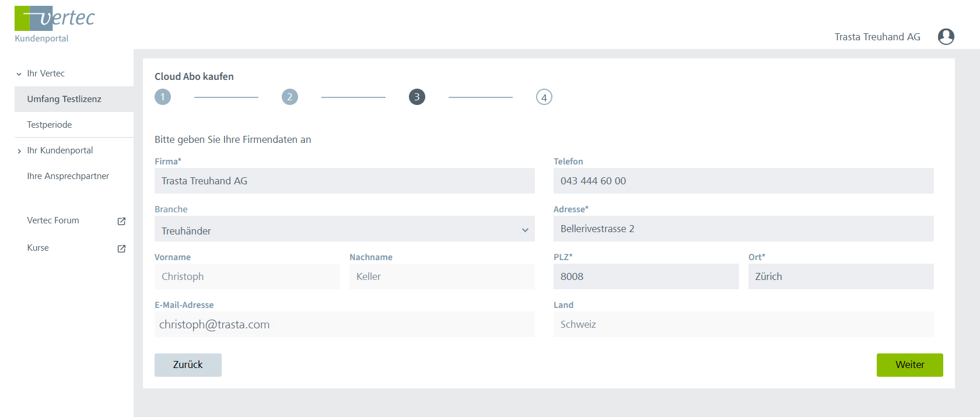Open Ihre Ansprechpartner page
This screenshot has width=980, height=417.
point(68,176)
